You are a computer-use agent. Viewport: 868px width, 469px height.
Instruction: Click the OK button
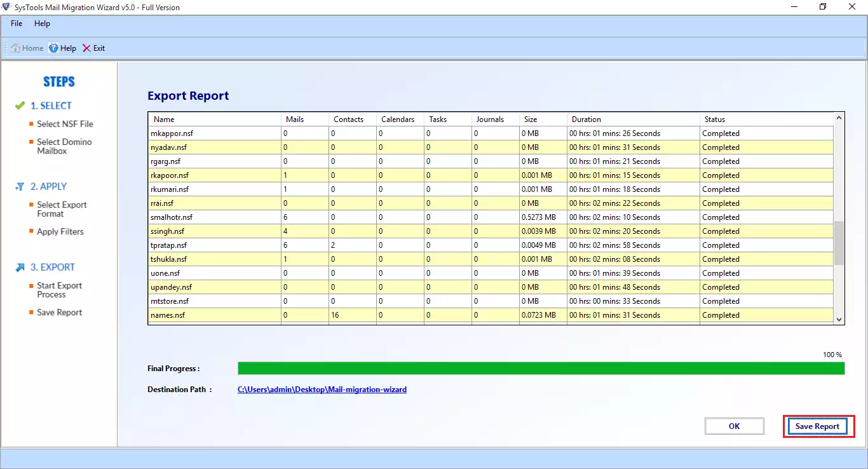pyautogui.click(x=734, y=426)
